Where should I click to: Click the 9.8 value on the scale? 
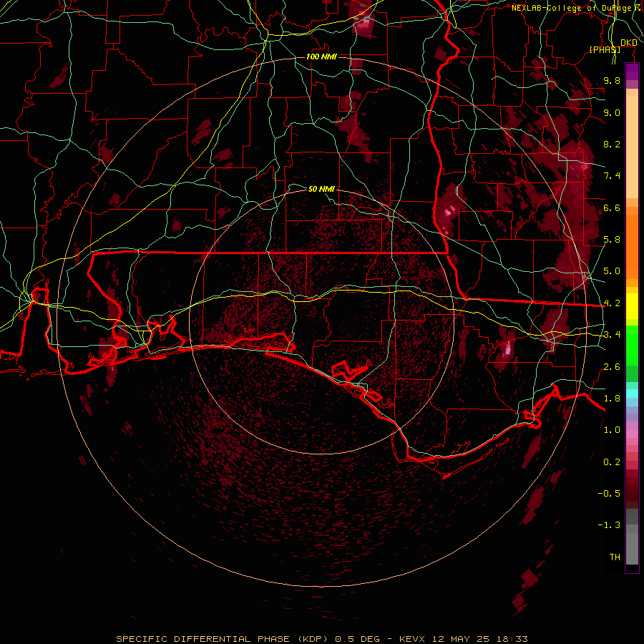click(612, 80)
